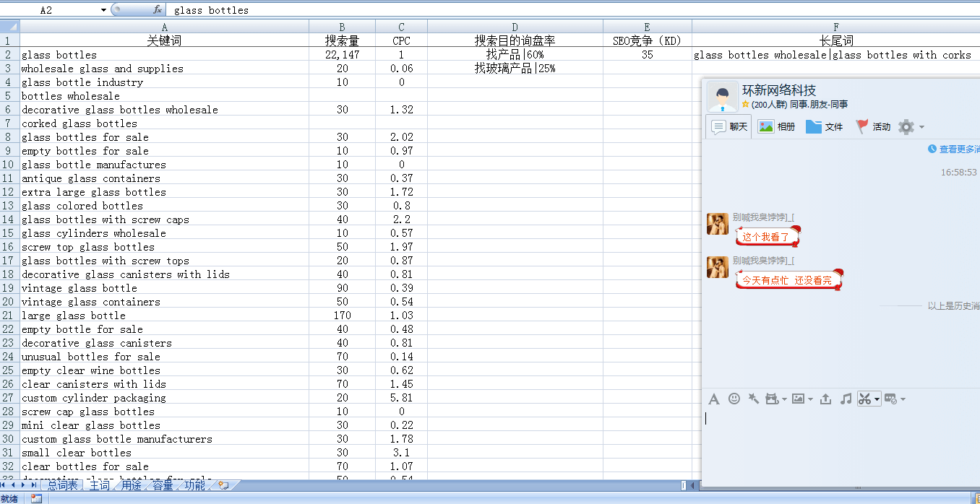The width and height of the screenshot is (980, 504).
Task: Click the music note icon
Action: (846, 399)
